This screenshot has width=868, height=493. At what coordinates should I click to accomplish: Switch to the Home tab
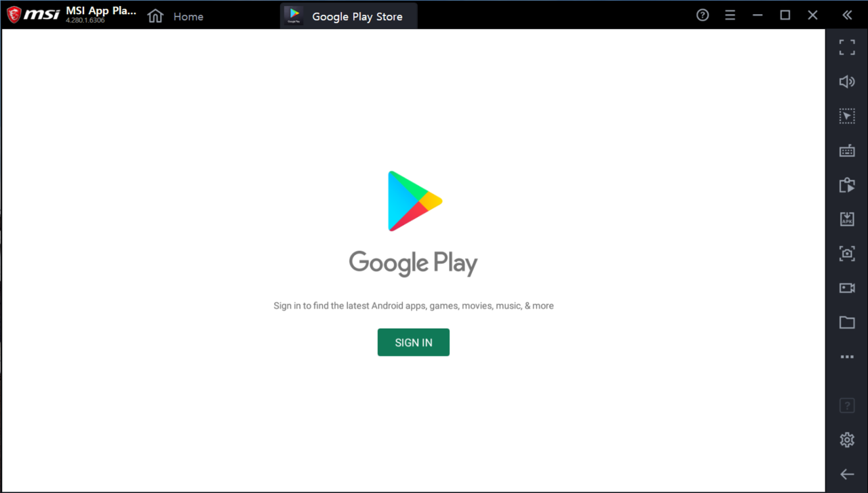click(176, 16)
